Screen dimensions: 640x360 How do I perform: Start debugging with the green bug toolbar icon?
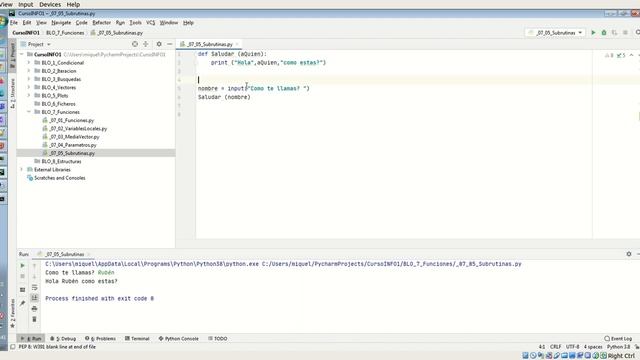(x=604, y=33)
